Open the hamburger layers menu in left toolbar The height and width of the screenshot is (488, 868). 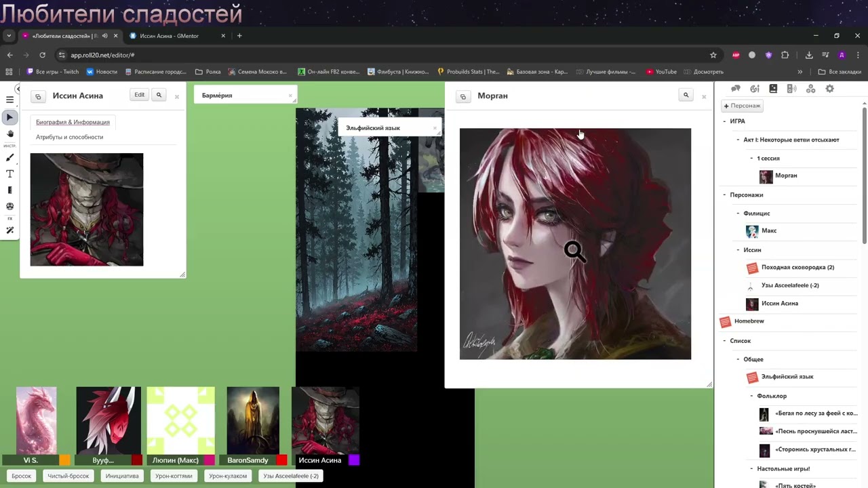pos(9,100)
